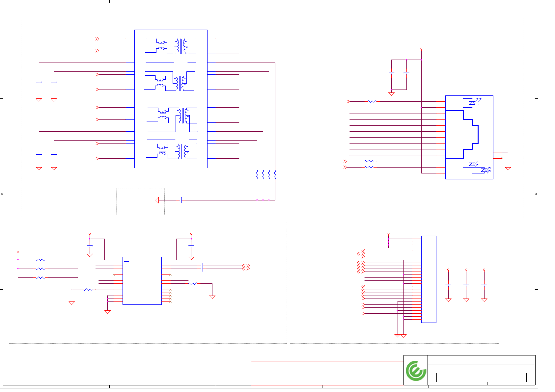Select the resistor on the single LED signal line

[x=372, y=102]
